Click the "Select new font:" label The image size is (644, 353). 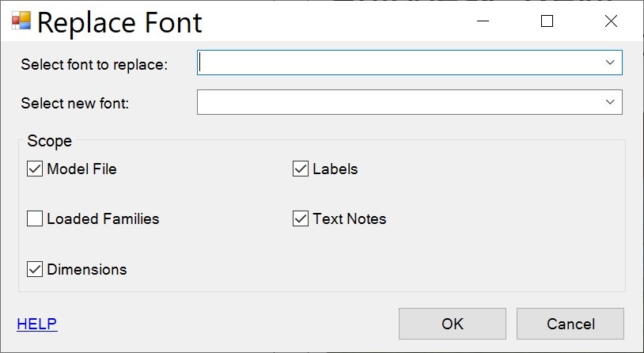coord(74,103)
